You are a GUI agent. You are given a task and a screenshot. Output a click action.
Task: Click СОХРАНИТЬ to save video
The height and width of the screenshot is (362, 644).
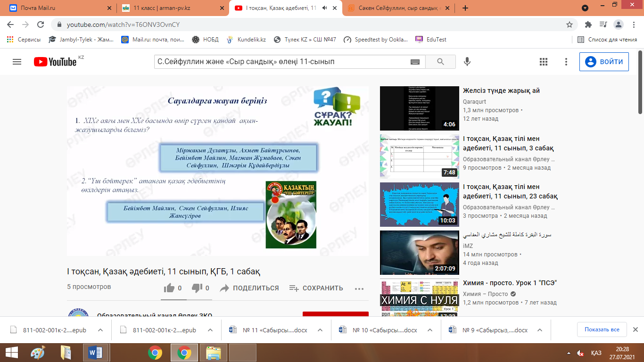click(x=316, y=288)
